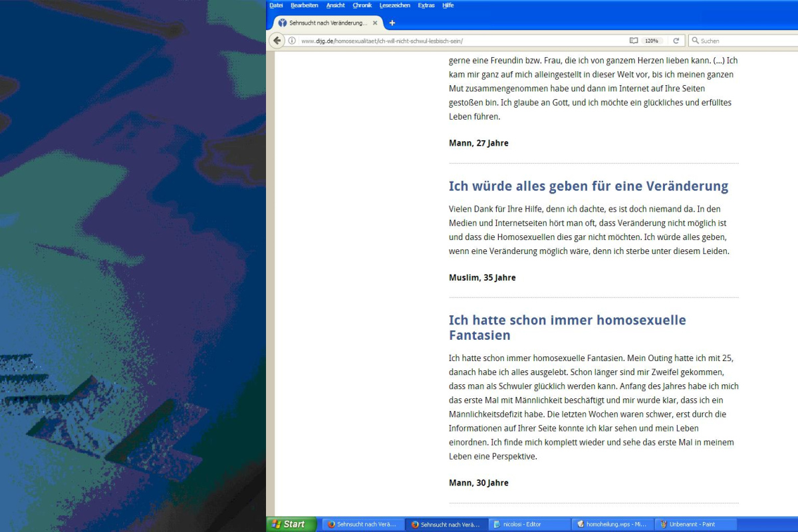Switch to first Firefox taskbar window

coord(362,524)
